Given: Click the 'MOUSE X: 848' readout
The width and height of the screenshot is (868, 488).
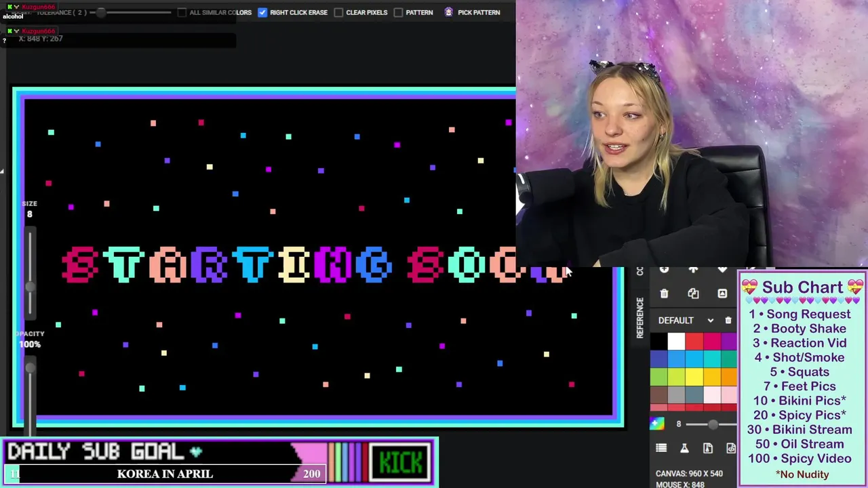Looking at the screenshot, I should (x=680, y=485).
